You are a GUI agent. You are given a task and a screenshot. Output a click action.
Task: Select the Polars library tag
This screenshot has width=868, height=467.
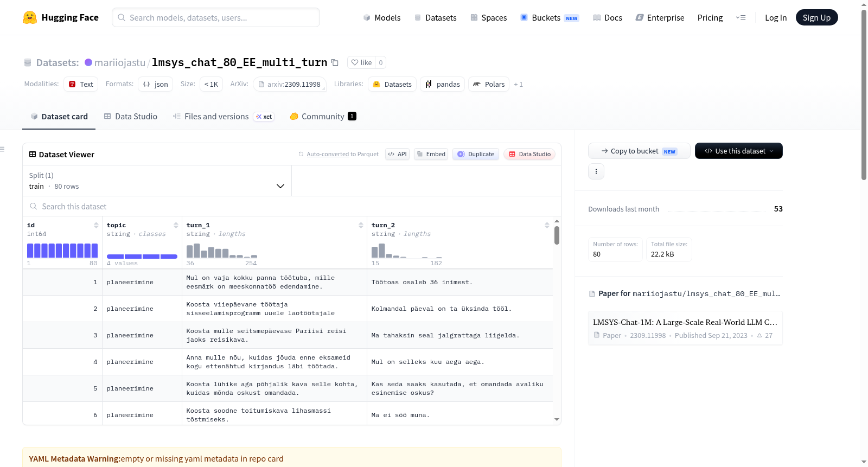pyautogui.click(x=489, y=84)
